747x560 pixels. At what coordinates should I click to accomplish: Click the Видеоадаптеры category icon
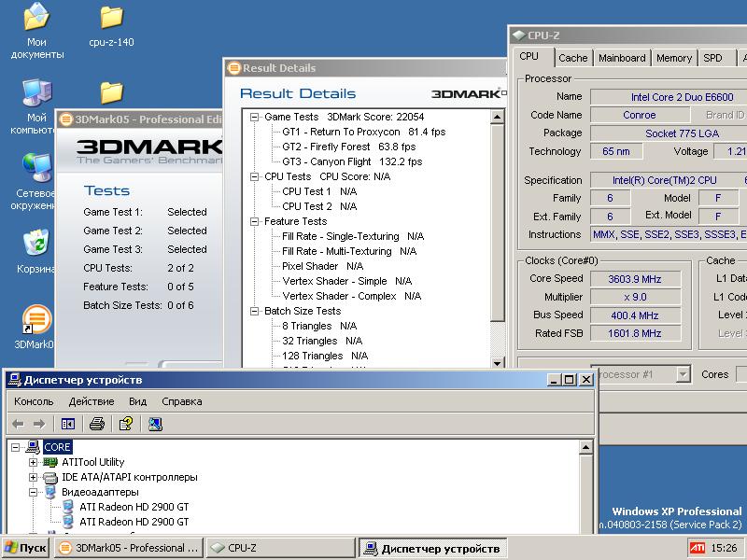pos(50,492)
